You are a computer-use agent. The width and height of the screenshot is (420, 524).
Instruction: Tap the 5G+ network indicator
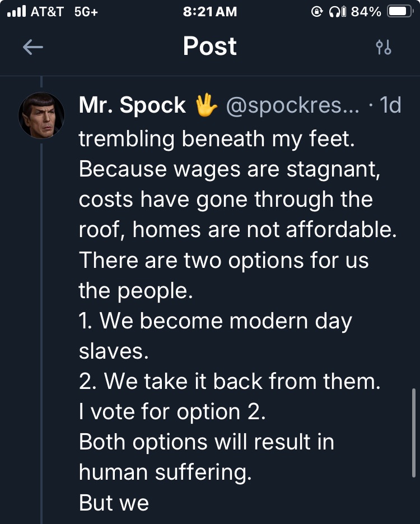(x=86, y=12)
